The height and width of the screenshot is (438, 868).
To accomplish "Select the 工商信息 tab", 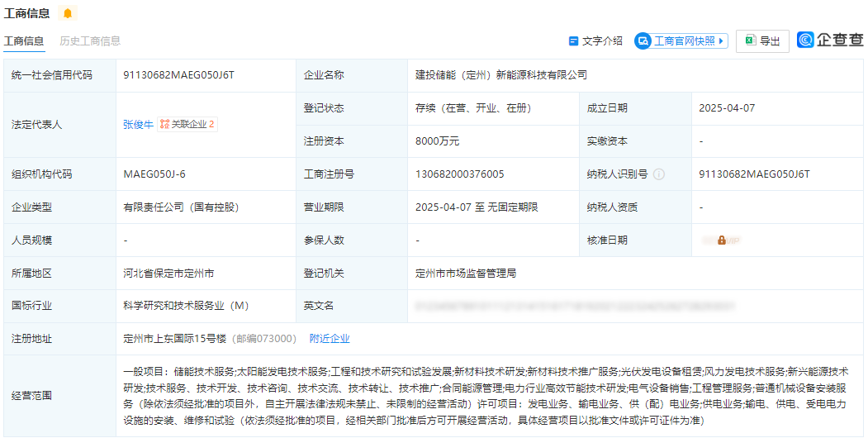I will tap(24, 40).
